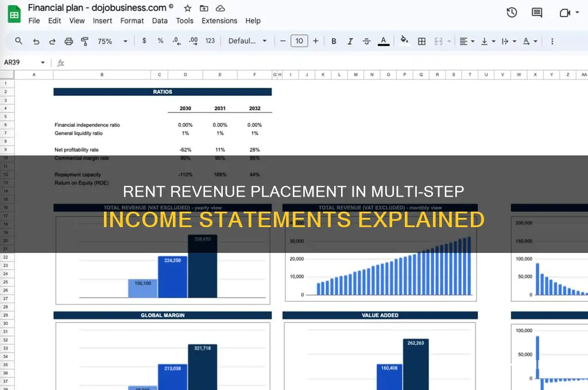Viewport: 588px width, 390px height.
Task: Open the 75% zoom dropdown
Action: (112, 41)
